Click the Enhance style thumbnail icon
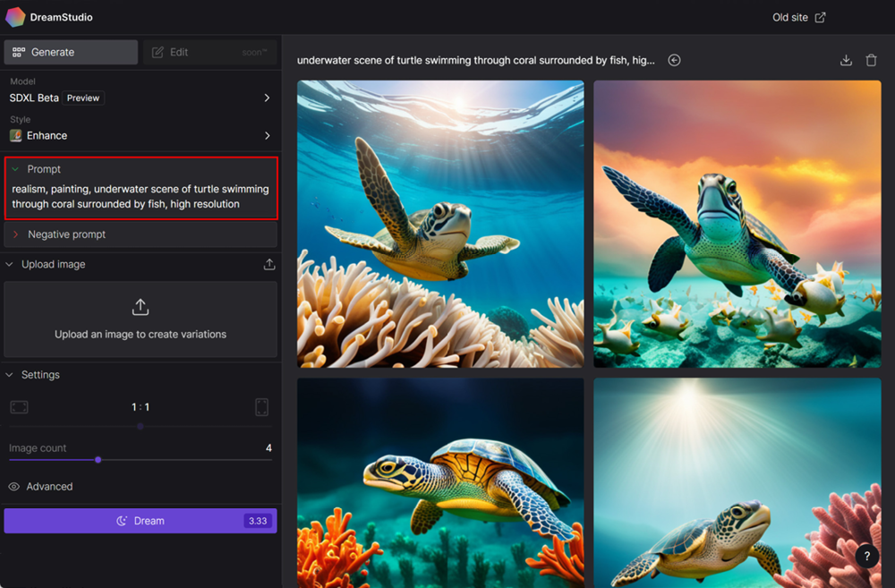This screenshot has width=895, height=588. click(x=16, y=135)
